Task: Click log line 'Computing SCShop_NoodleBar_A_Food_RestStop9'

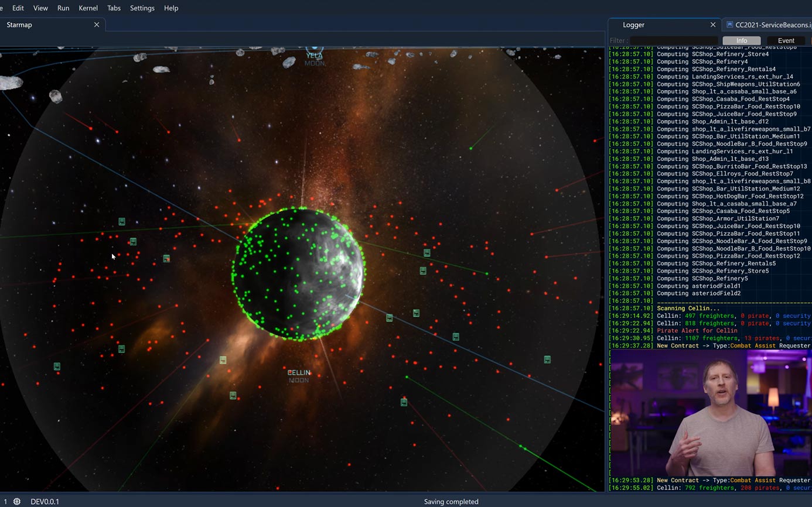Action: (732, 241)
